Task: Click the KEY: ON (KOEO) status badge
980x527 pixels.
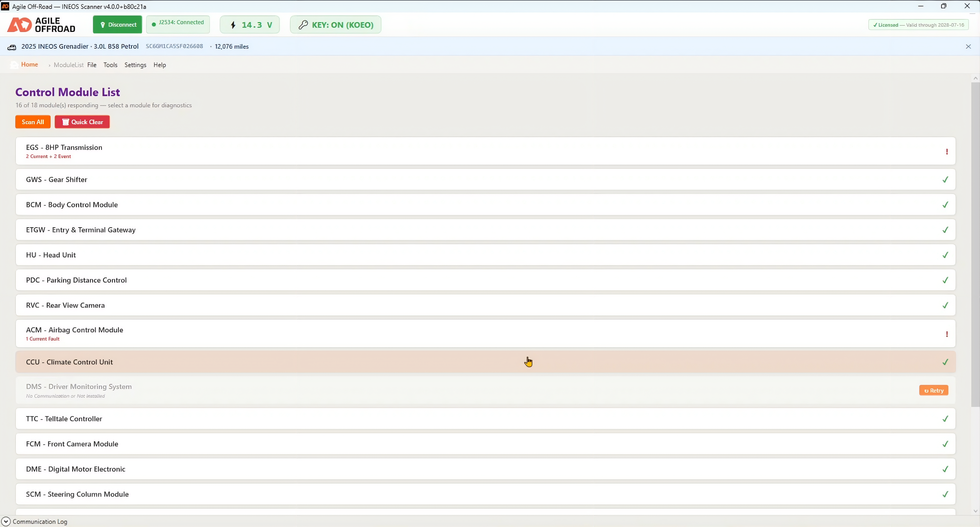Action: (x=335, y=25)
